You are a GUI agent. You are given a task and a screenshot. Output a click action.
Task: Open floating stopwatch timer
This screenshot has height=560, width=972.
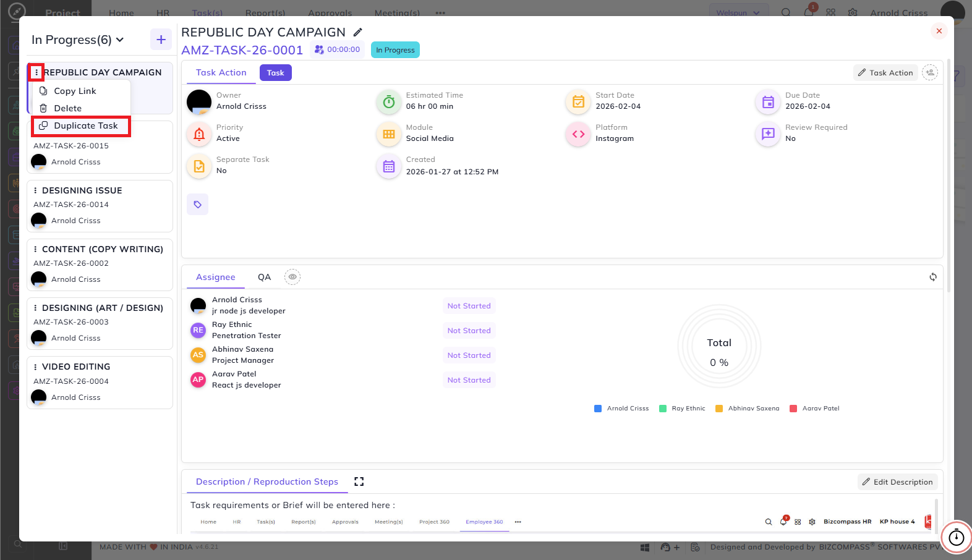click(x=957, y=537)
